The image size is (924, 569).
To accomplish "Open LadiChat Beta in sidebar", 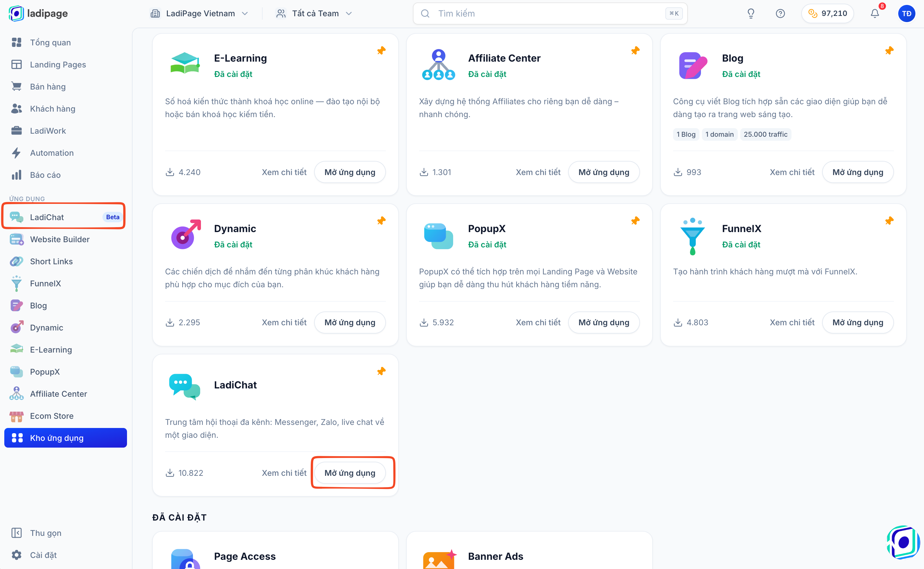I will (66, 217).
